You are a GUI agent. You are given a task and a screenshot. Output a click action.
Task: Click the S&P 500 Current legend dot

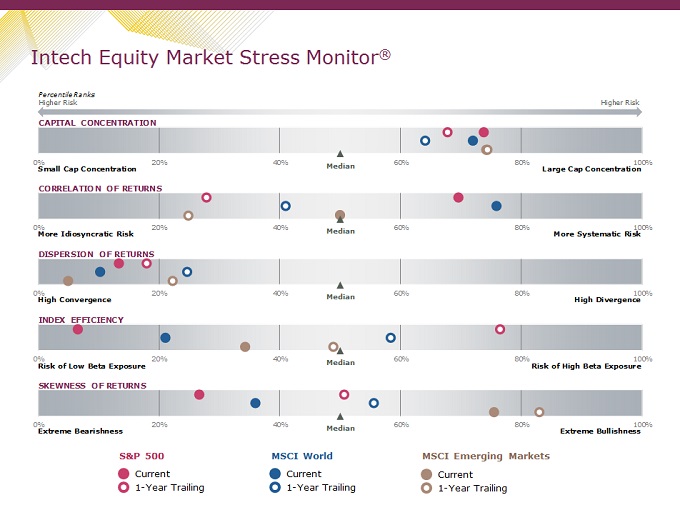[x=124, y=474]
